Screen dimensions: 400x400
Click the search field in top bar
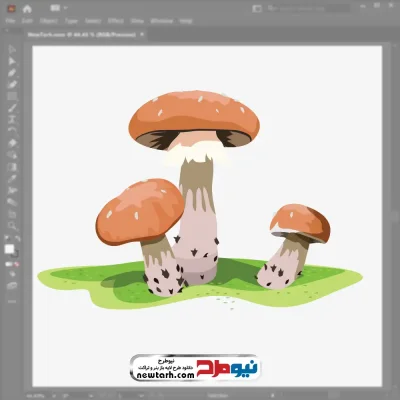pos(308,8)
